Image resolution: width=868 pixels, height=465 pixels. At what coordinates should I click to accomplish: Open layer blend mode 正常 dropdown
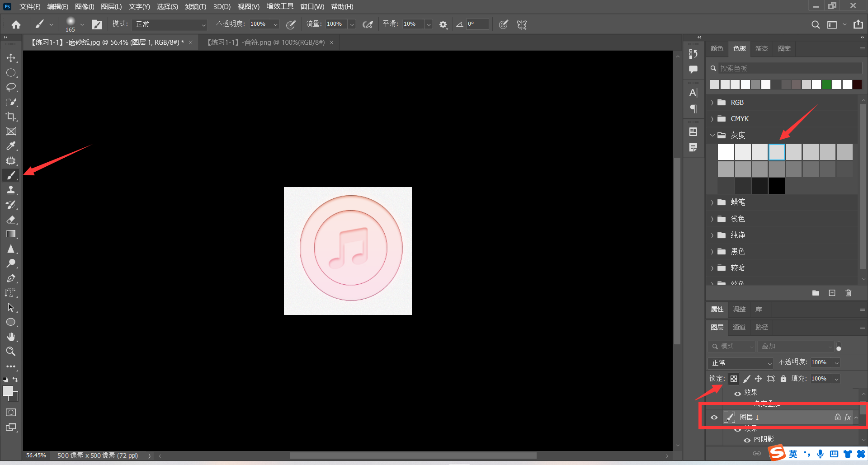(741, 362)
